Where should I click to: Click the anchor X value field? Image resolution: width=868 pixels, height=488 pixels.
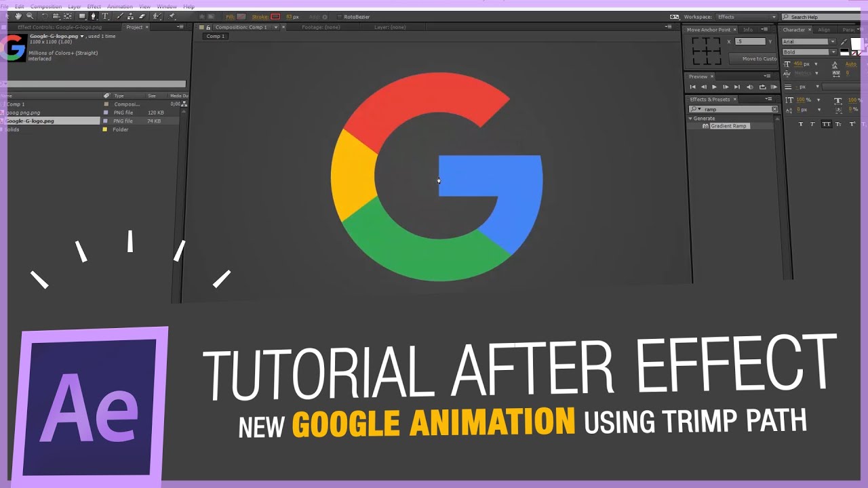pyautogui.click(x=750, y=41)
